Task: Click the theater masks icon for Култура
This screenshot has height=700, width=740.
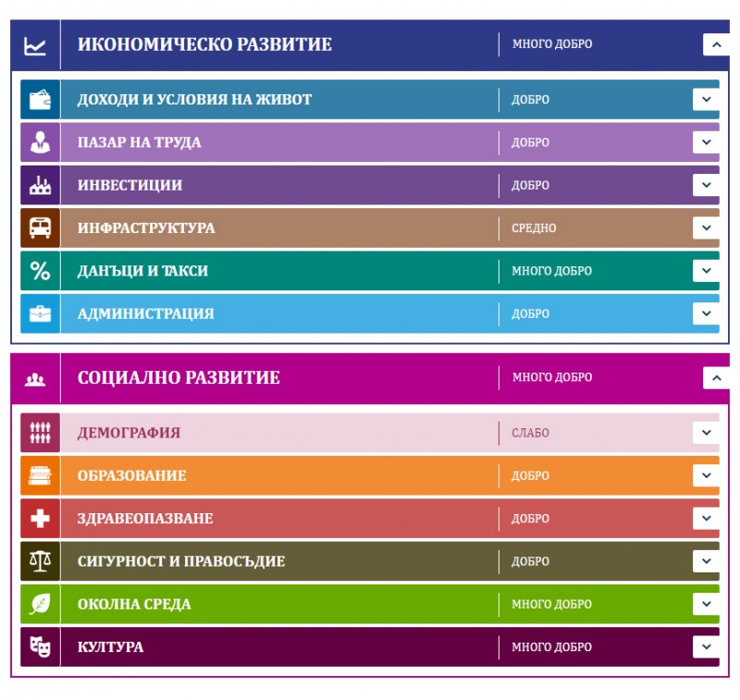Action: click(x=40, y=647)
